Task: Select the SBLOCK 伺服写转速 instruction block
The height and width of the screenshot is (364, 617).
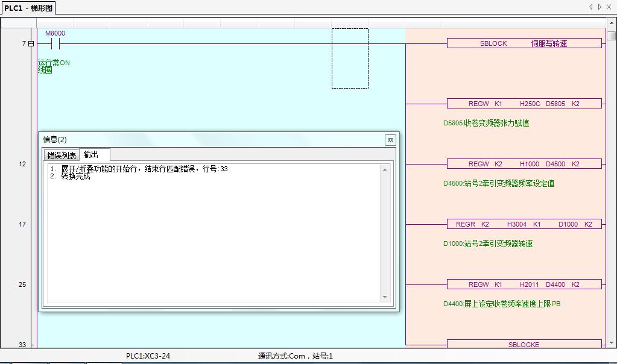Action: [524, 43]
